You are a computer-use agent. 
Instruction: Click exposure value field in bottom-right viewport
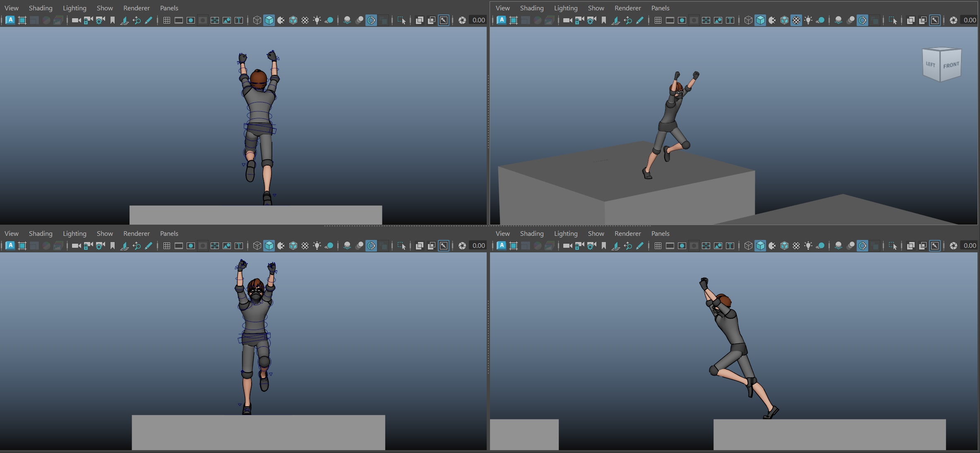coord(970,246)
